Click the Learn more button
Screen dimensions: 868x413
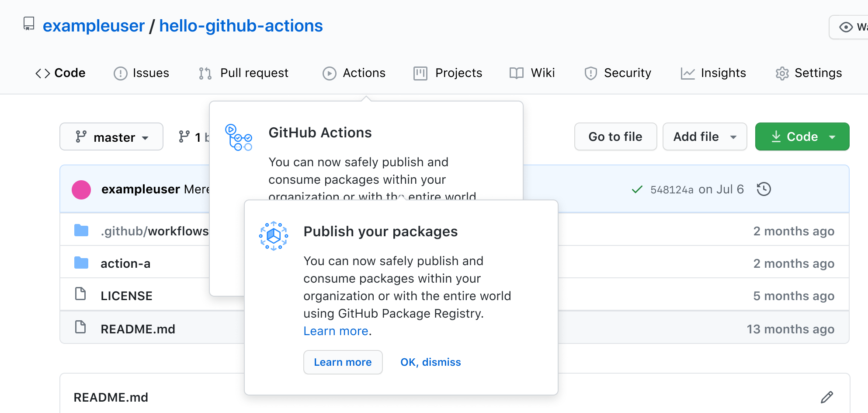[343, 362]
